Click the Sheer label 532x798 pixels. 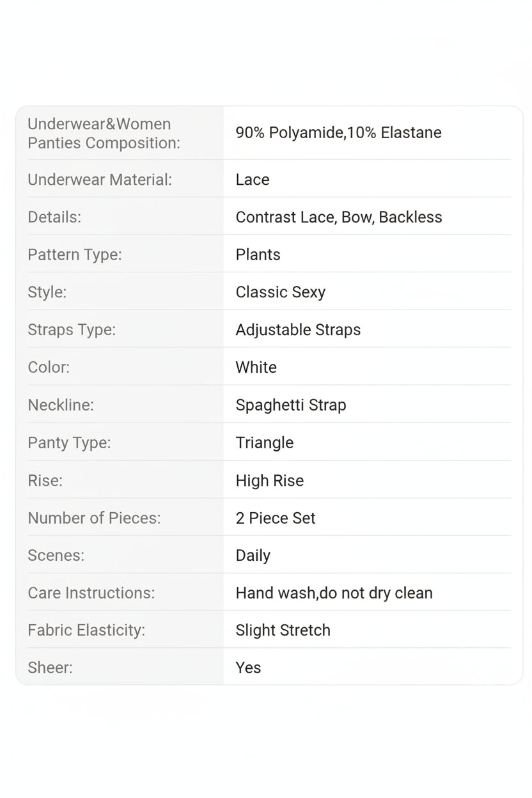(x=50, y=668)
